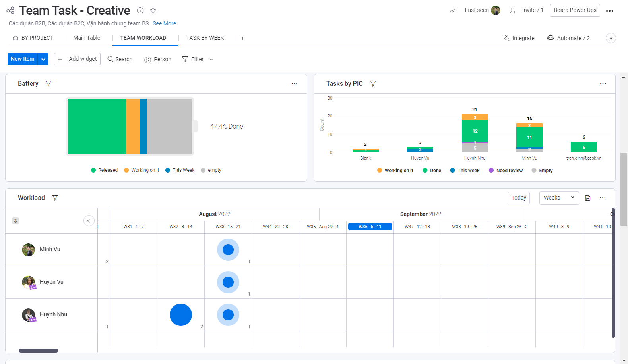
Task: Click the green Released segment of battery
Action: pos(97,126)
